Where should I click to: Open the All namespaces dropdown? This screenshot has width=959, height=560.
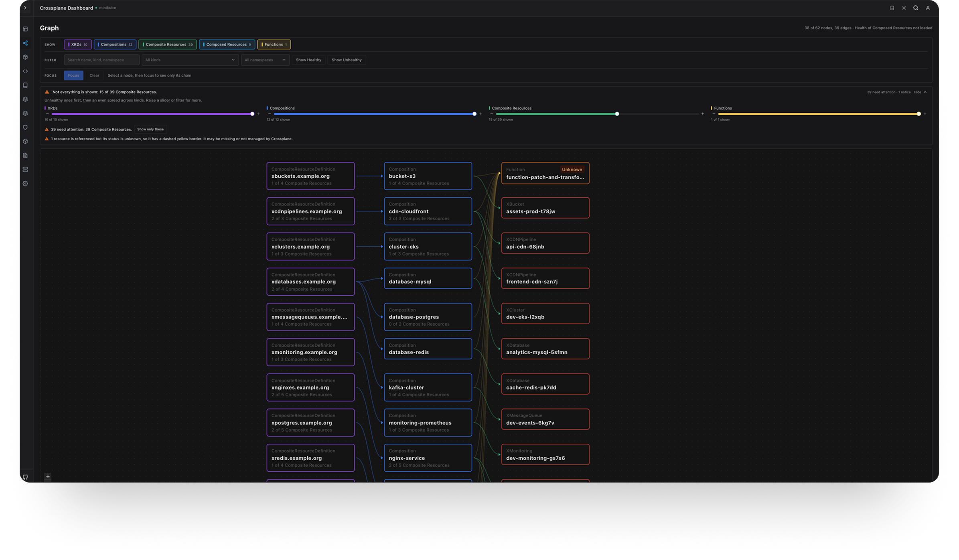(265, 60)
